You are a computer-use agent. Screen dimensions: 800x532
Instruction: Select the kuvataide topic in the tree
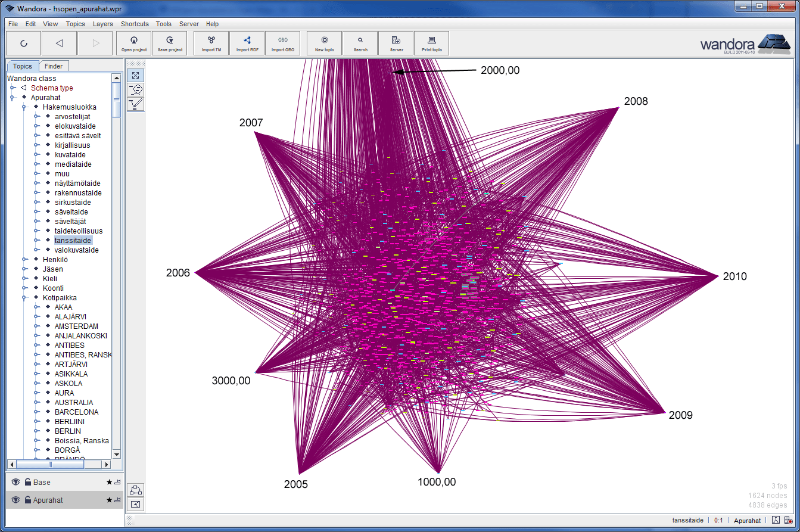tap(70, 155)
